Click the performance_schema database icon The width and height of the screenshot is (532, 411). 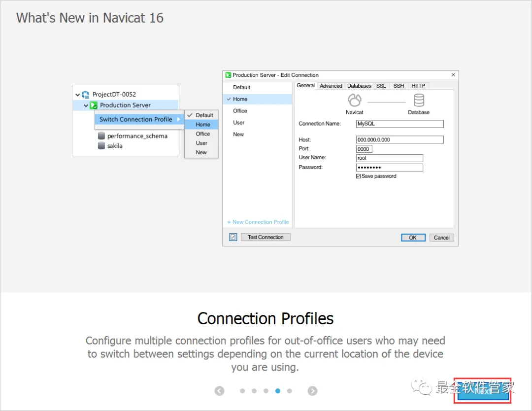click(x=101, y=136)
